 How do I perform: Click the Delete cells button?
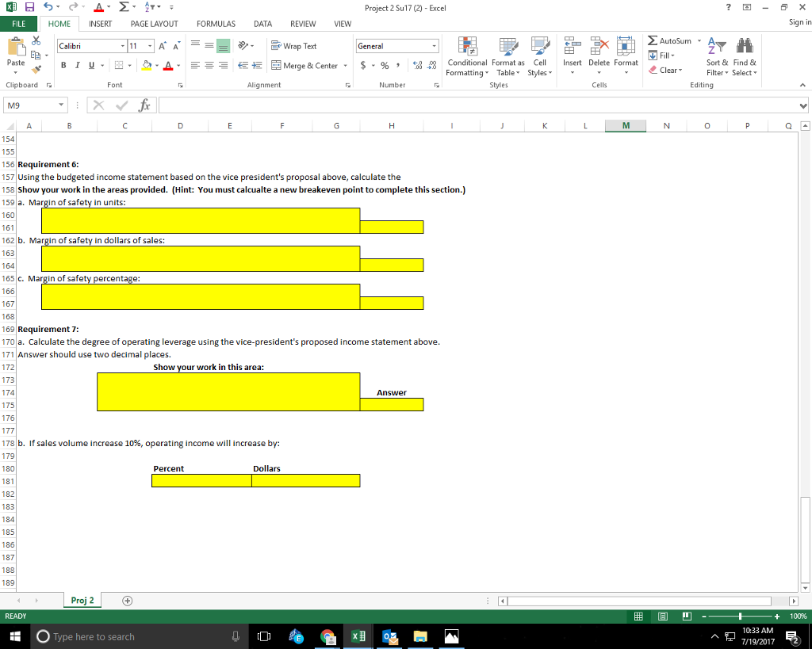599,56
